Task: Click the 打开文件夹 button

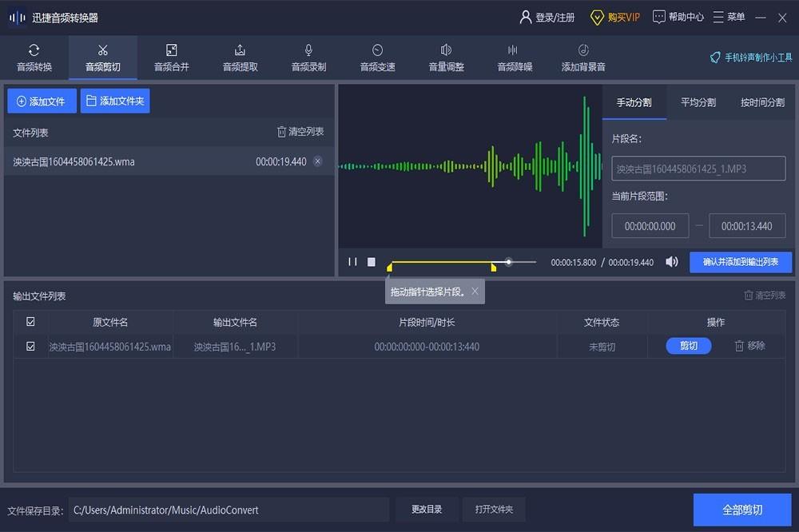Action: click(494, 510)
